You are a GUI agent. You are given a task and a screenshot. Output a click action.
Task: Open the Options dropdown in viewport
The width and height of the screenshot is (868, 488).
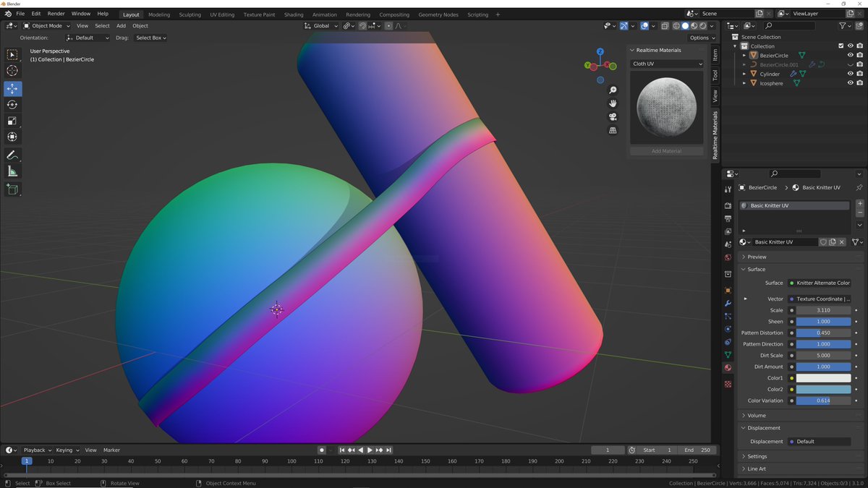[x=702, y=38]
